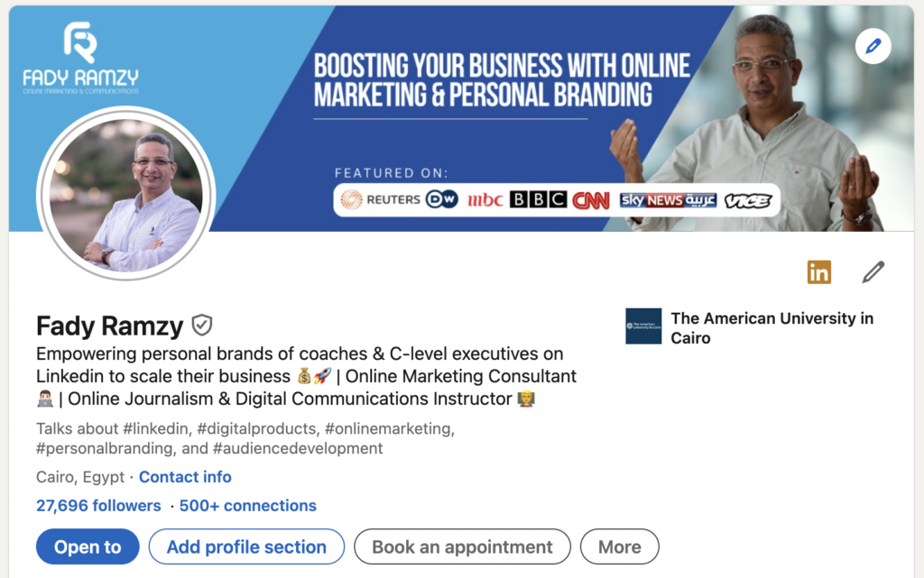Screen dimensions: 924x578
Task: Click Book an appointment button
Action: pyautogui.click(x=462, y=546)
